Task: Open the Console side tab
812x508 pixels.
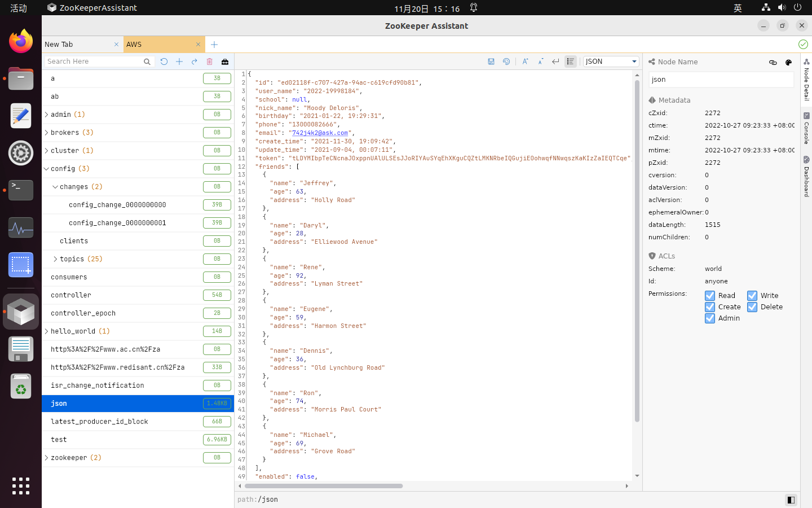Action: pos(806,128)
